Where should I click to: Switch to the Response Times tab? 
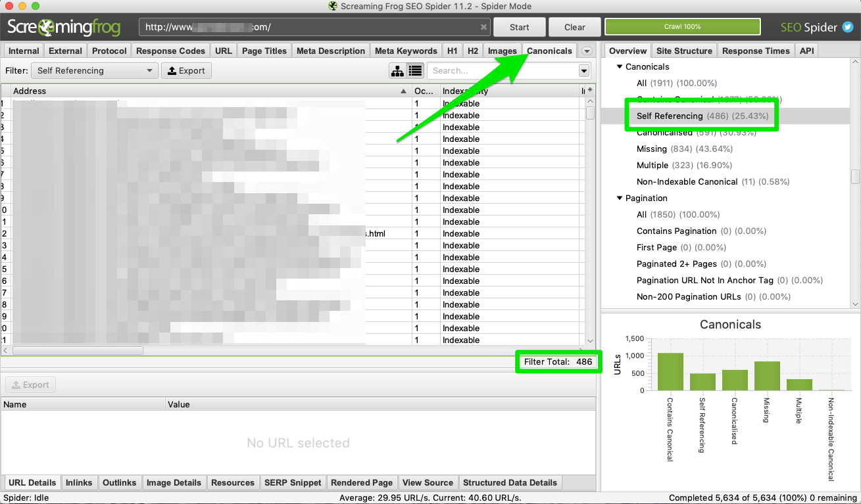tap(755, 50)
